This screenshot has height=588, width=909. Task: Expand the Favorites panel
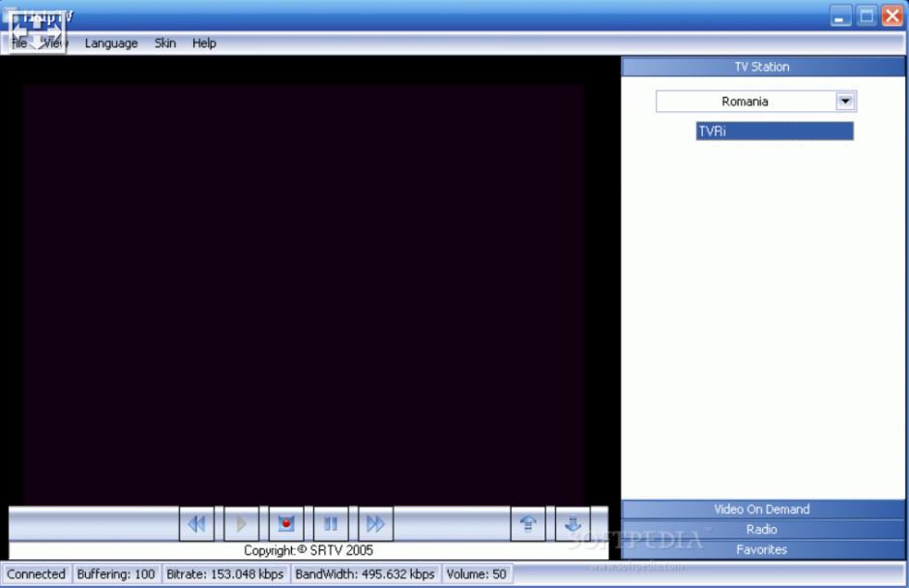point(762,550)
